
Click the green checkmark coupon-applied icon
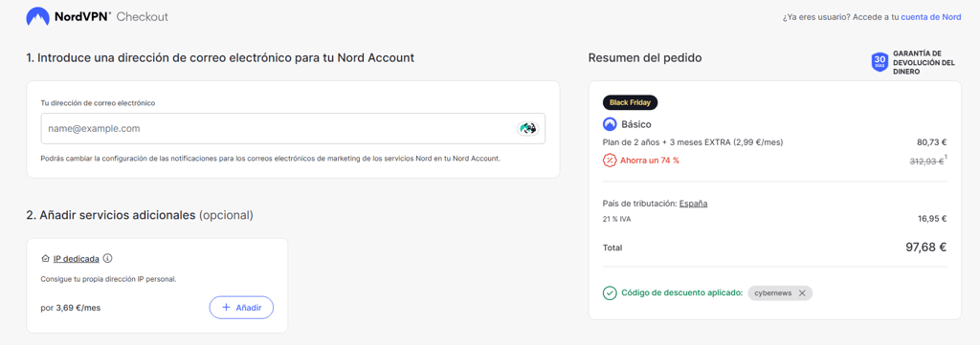pos(610,292)
